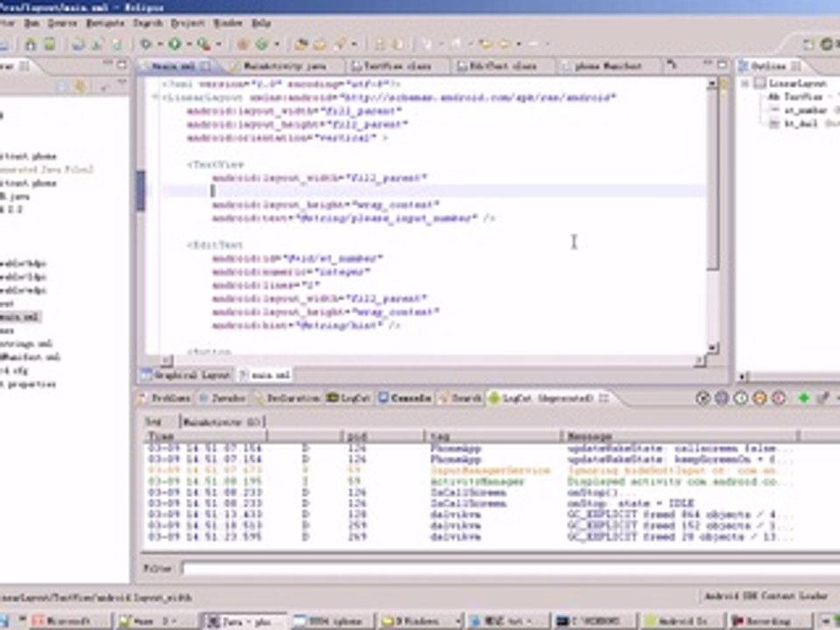The image size is (840, 630).
Task: Open the Package Explorer view menu triangle
Action: point(122,83)
